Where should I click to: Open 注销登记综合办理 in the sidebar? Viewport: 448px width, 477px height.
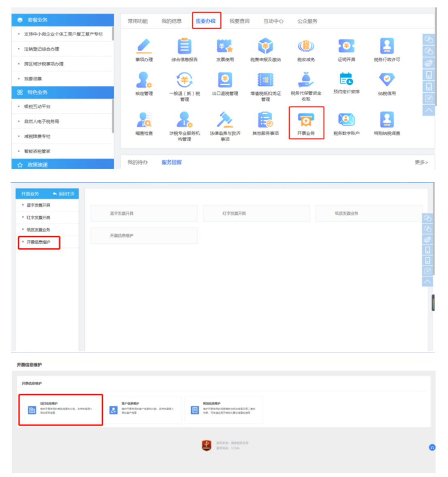[41, 49]
